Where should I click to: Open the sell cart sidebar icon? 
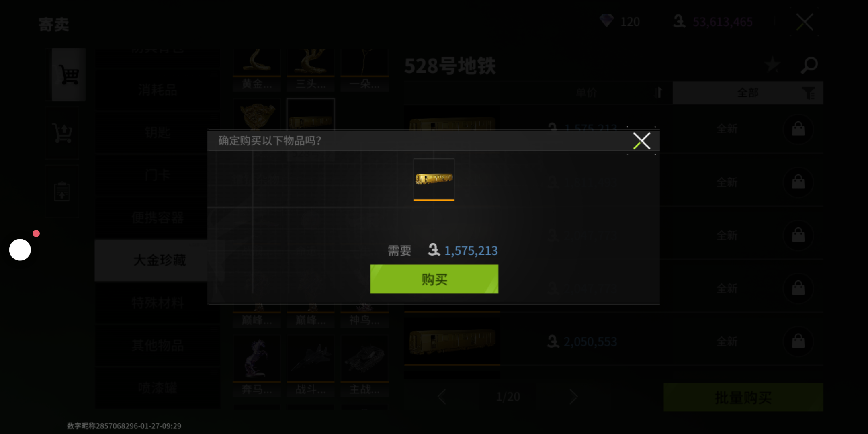(63, 133)
